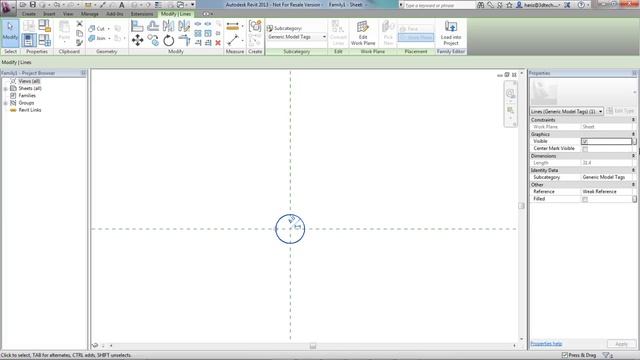
Task: Click the vertical scrollbar thumb beside canvas
Action: 521,206
